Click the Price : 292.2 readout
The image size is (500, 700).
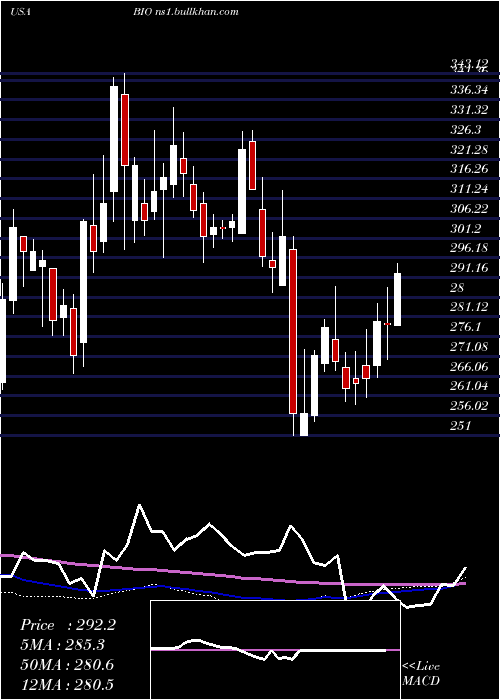[x=68, y=625]
